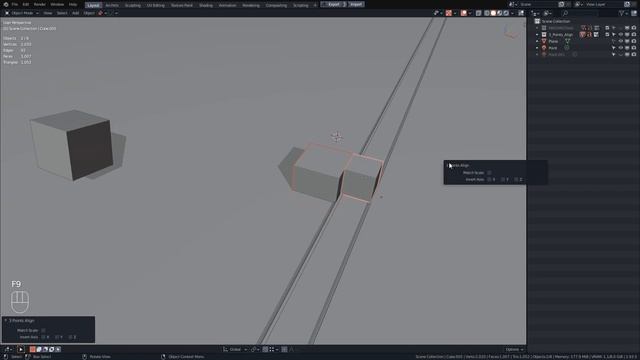Image resolution: width=640 pixels, height=360 pixels.
Task: Enable Invert Axis X in floating popup
Action: pos(489,179)
